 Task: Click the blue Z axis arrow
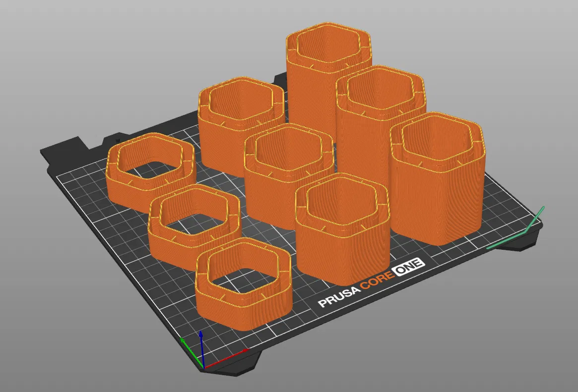[x=201, y=348]
